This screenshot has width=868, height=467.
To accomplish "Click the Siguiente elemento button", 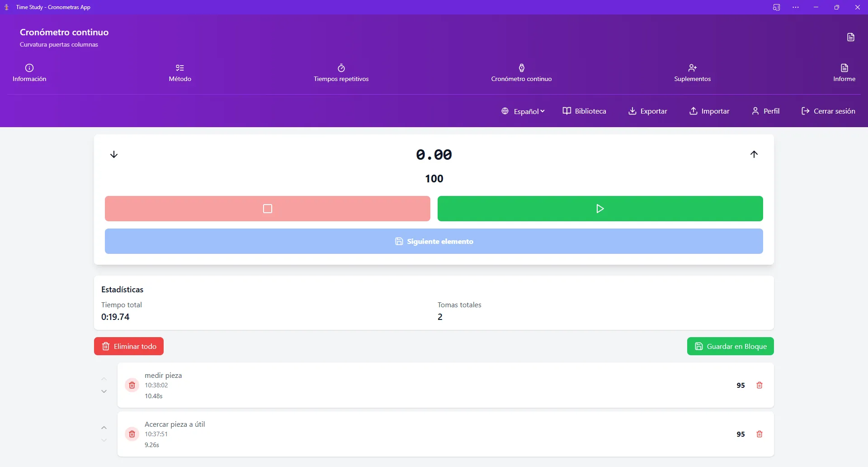I will pyautogui.click(x=434, y=241).
